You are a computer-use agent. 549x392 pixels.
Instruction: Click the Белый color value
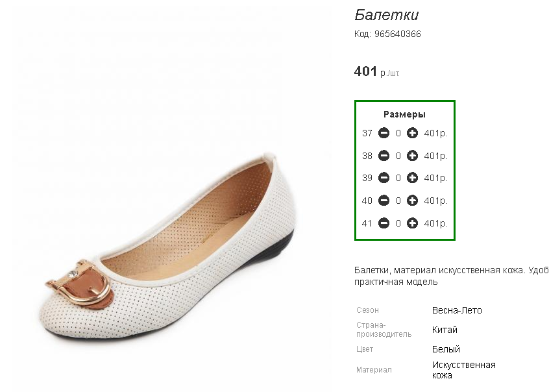coord(446,349)
